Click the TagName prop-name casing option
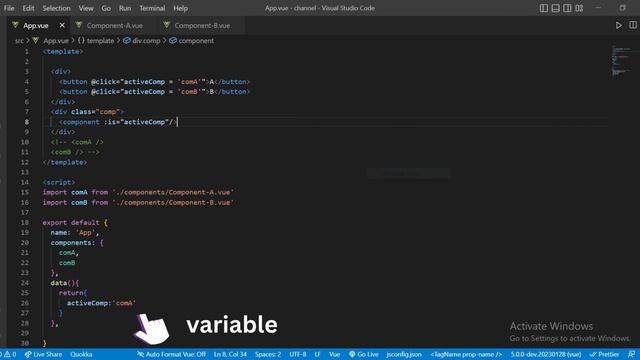Screen dimensions: 640x360 (x=466, y=354)
